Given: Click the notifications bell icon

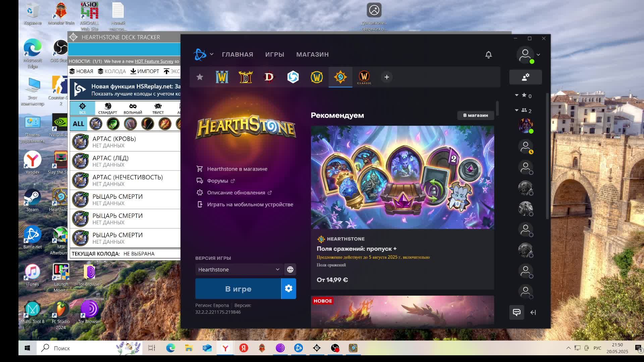Looking at the screenshot, I should tap(488, 55).
